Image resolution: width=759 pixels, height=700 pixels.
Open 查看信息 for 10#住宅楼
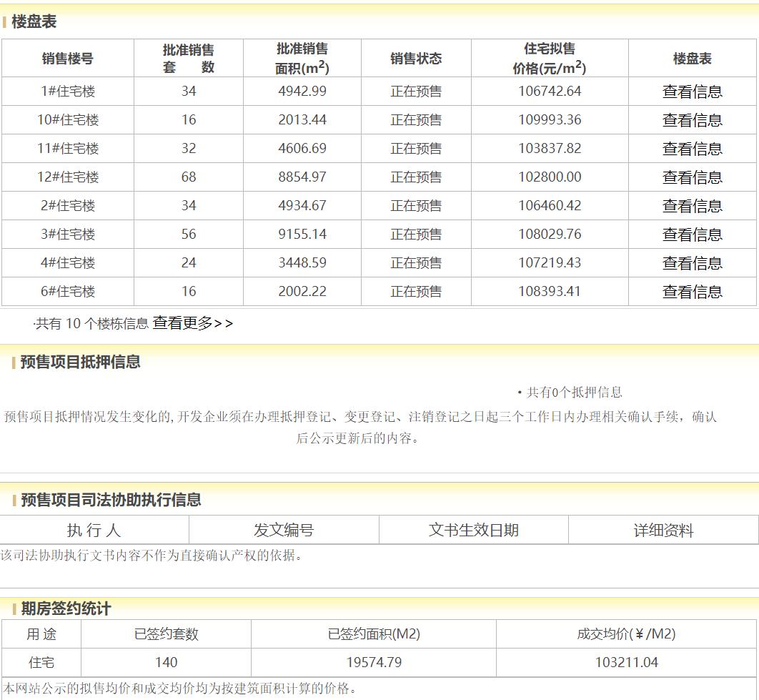[693, 120]
